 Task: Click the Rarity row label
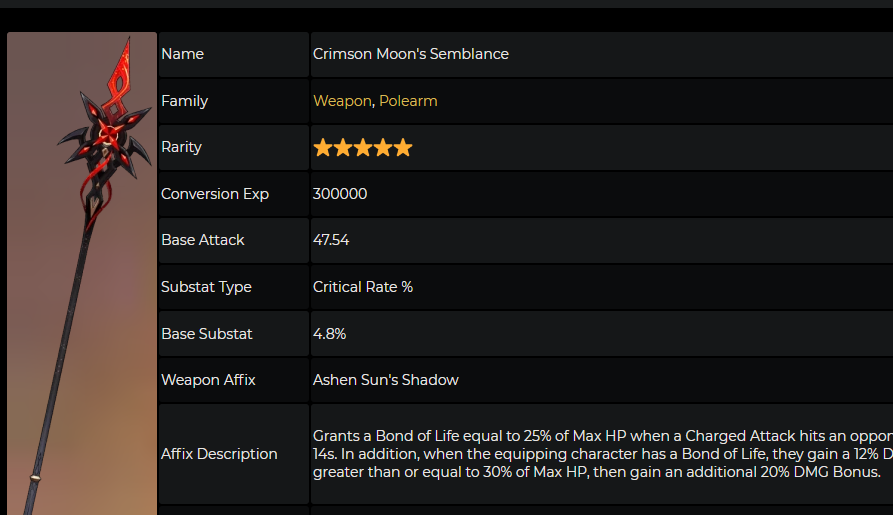[181, 147]
